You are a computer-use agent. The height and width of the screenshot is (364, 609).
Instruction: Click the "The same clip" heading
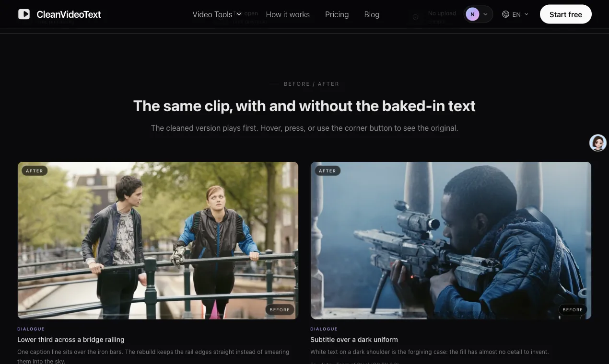pos(304,106)
